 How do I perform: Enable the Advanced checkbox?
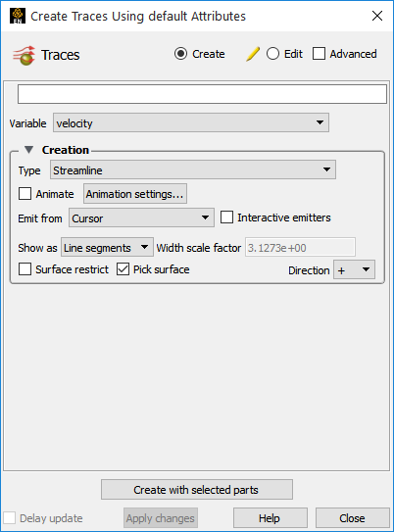(x=319, y=54)
